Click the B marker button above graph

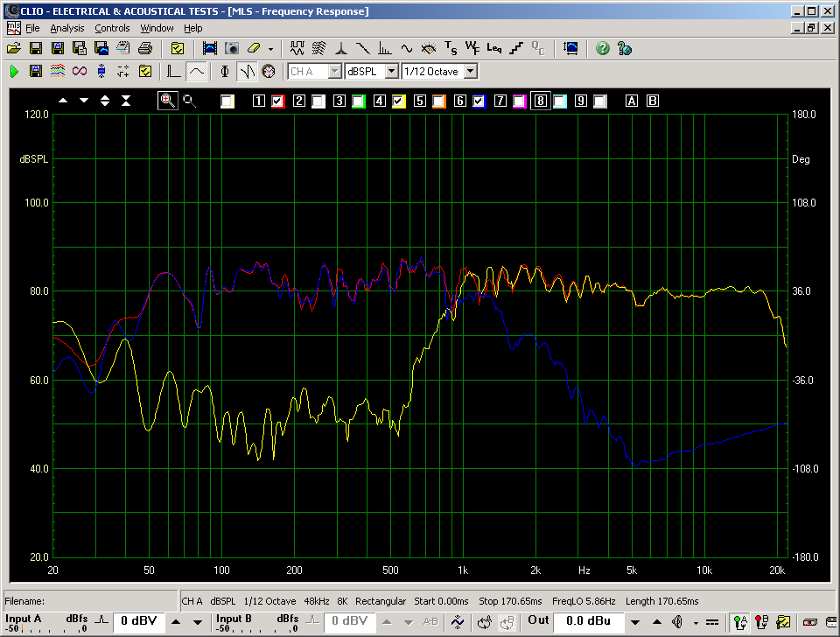(653, 101)
